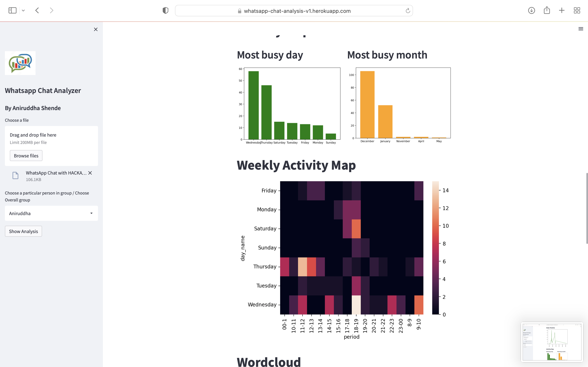
Task: Open Safari downloads
Action: [x=531, y=11]
